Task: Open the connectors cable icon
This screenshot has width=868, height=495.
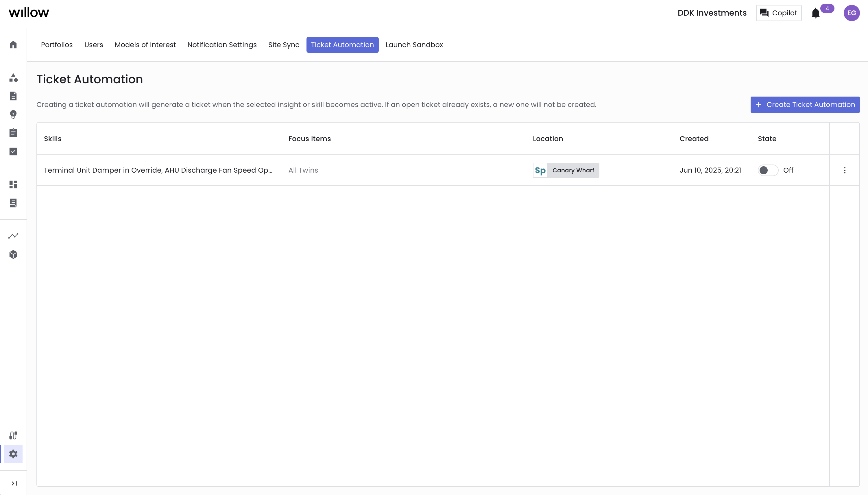Action: [13, 435]
